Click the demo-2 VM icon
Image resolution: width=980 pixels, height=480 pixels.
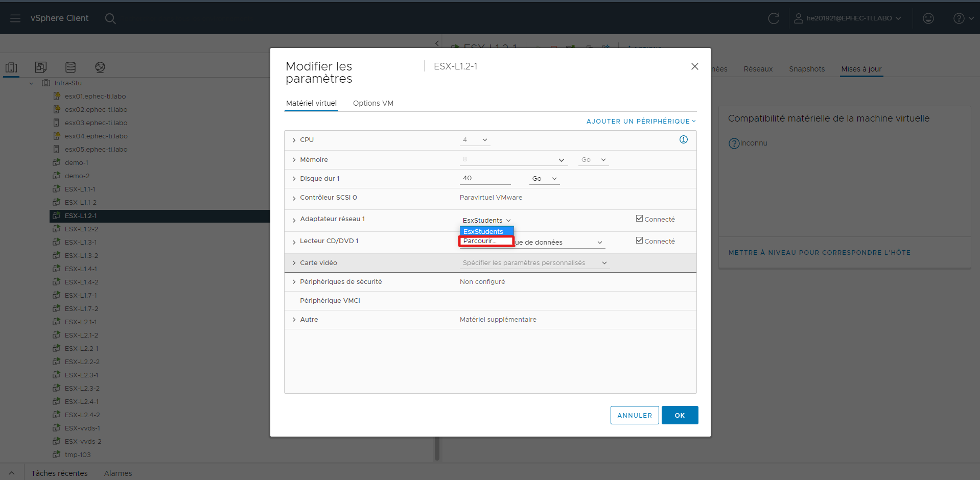pos(57,176)
